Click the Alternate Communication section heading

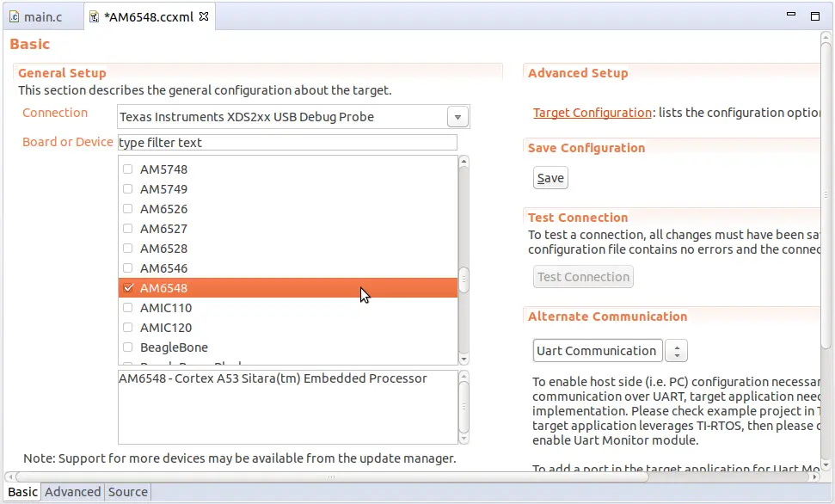point(608,317)
